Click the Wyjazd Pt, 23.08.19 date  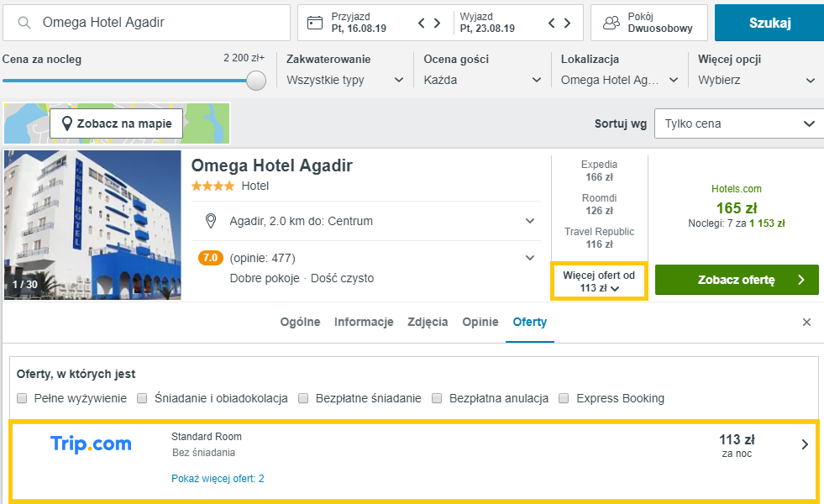pos(487,23)
